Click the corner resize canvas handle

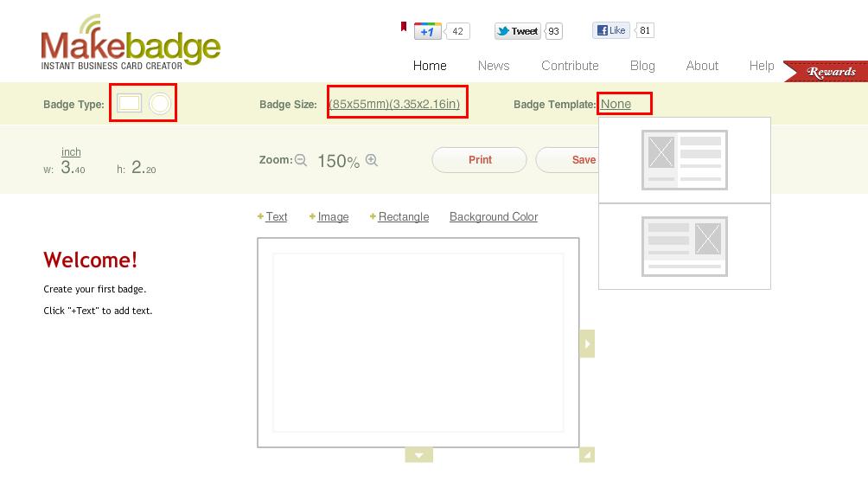click(587, 455)
